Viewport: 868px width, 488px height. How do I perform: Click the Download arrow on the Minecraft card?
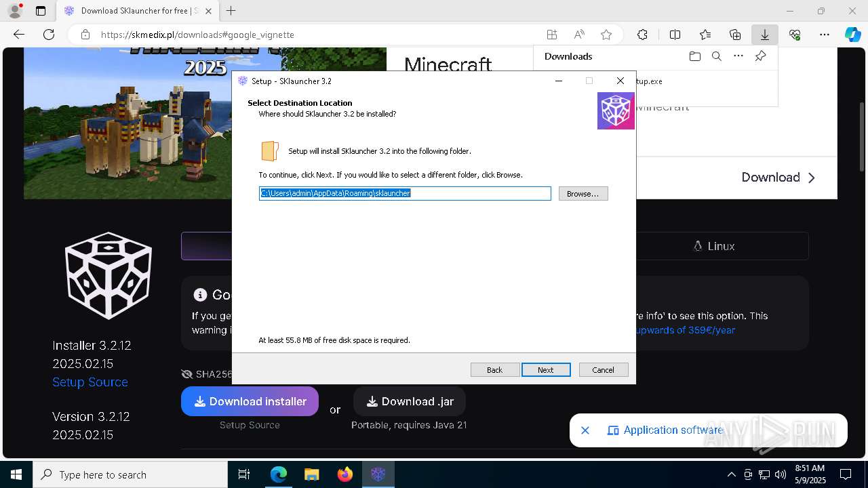click(x=778, y=178)
